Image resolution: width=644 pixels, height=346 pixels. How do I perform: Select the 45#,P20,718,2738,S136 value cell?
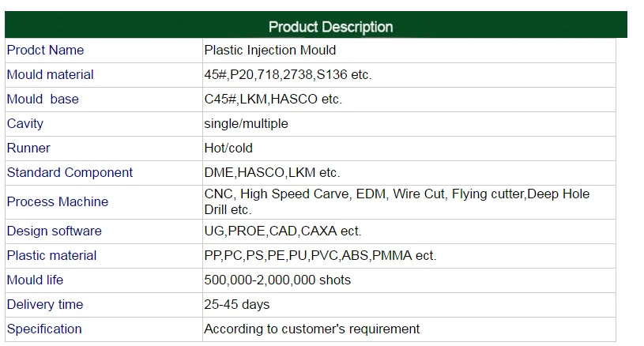[288, 75]
